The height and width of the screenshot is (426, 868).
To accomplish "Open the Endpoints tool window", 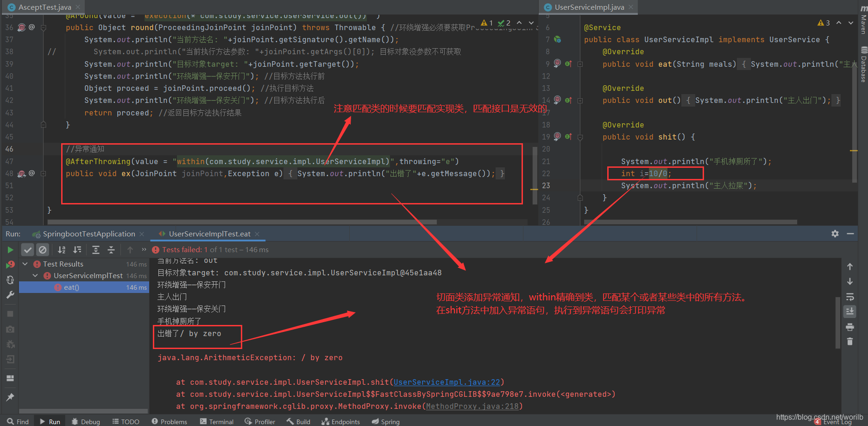I will pos(341,421).
